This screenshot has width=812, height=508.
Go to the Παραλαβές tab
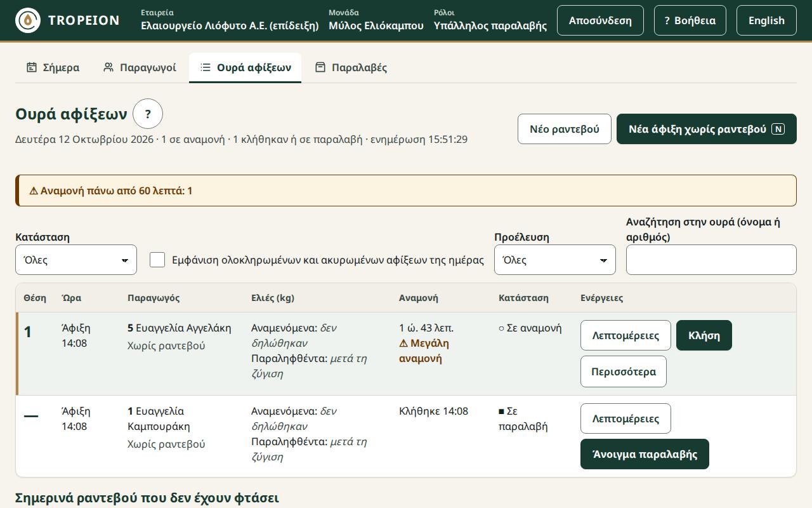point(351,67)
